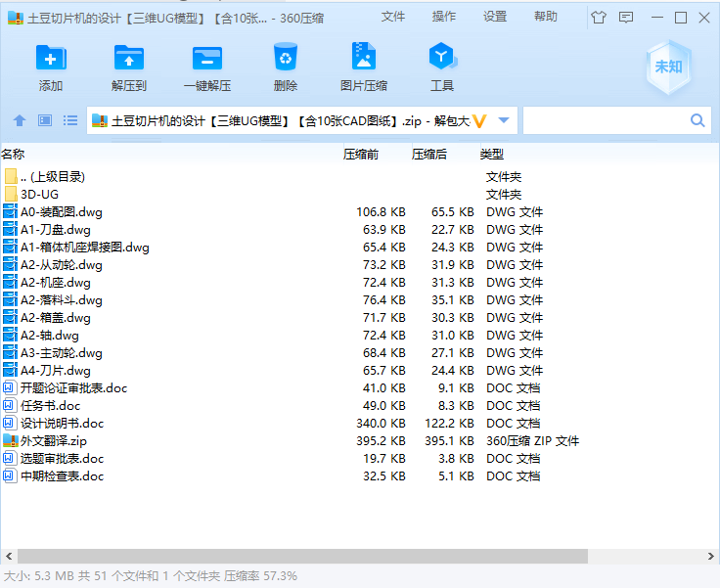Screen dimensions: 720x588
Task: Click the A4-刀片.dwg file icon
Action: tap(10, 370)
